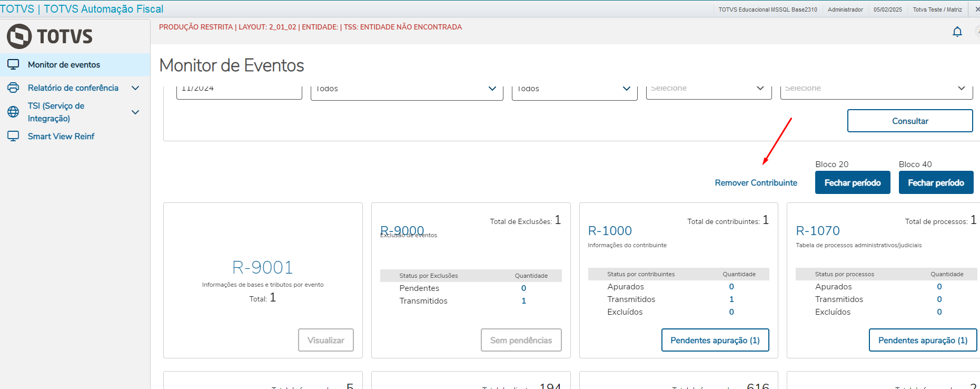
Task: Select Monitor de eventos in the sidebar
Action: click(x=75, y=65)
